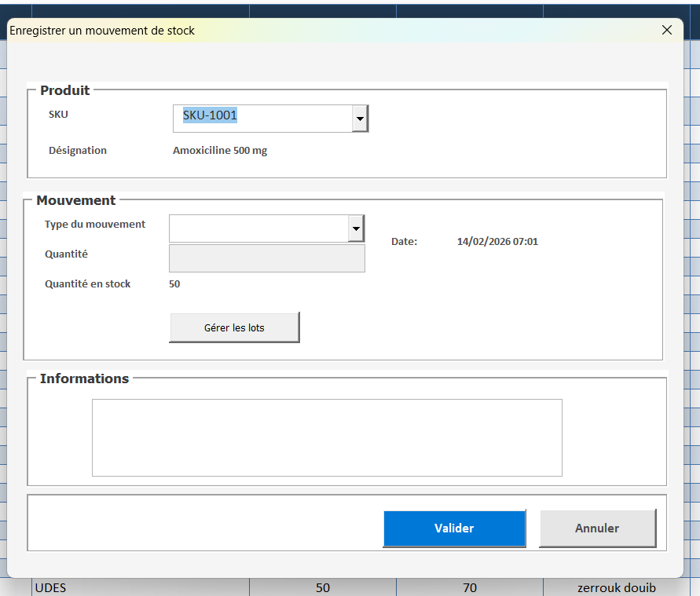Click the Quantité input field
The image size is (700, 596).
pos(267,258)
